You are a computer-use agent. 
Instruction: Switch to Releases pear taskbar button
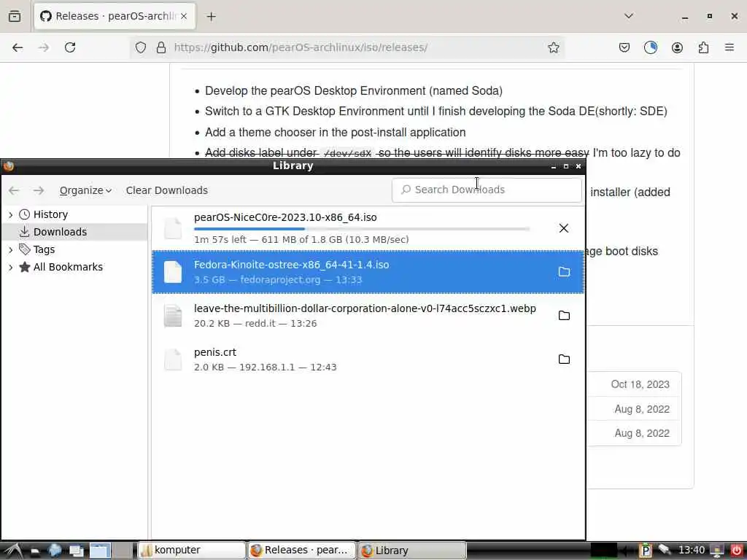click(302, 551)
